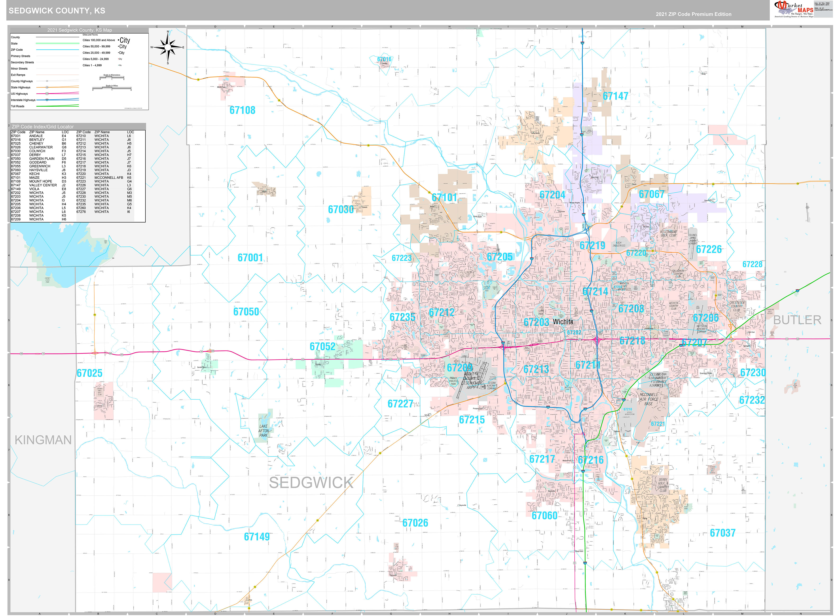Click the 67216 ZIP label on the map
This screenshot has width=840, height=616.
[591, 460]
